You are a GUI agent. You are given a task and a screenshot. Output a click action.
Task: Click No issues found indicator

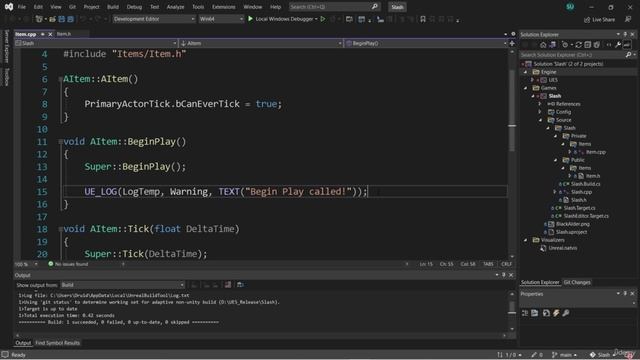68,264
